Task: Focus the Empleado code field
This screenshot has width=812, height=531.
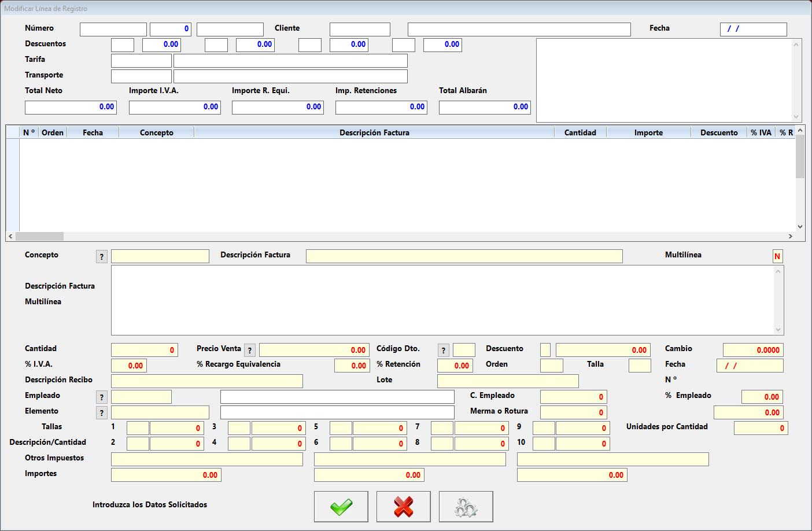Action: coord(141,397)
